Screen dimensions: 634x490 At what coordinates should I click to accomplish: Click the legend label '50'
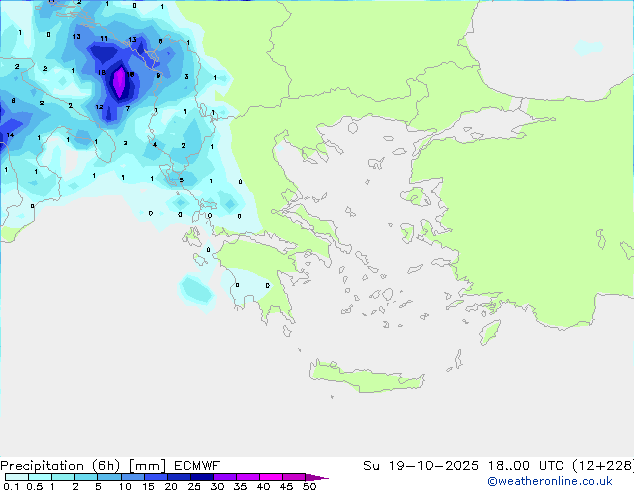click(310, 486)
